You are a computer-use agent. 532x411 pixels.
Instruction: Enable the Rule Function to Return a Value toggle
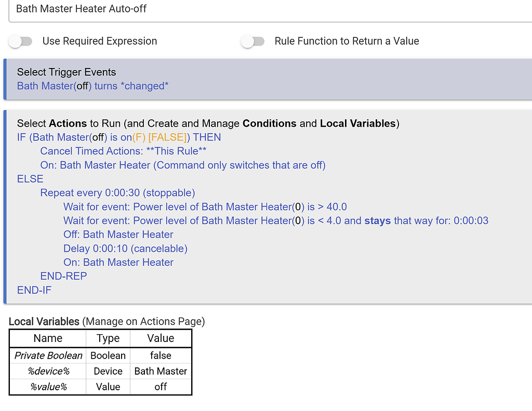click(x=253, y=40)
